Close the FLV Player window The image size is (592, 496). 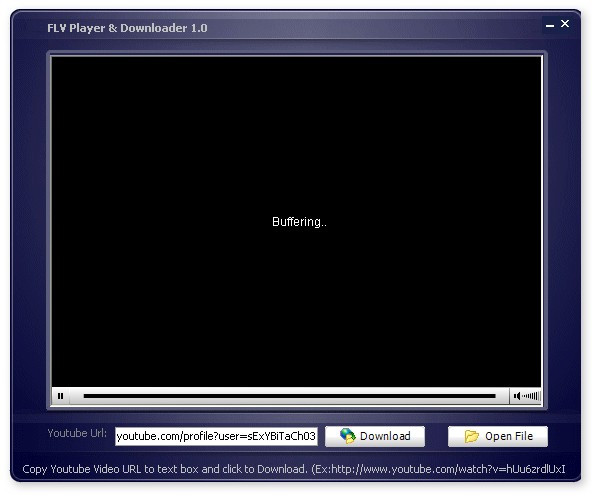(565, 24)
